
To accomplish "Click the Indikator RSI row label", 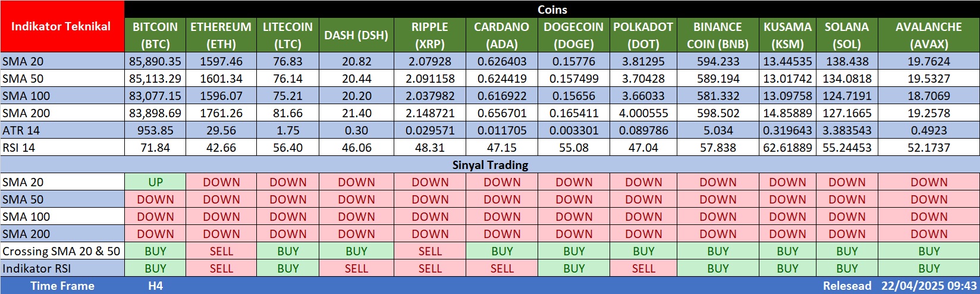I will 36,268.
